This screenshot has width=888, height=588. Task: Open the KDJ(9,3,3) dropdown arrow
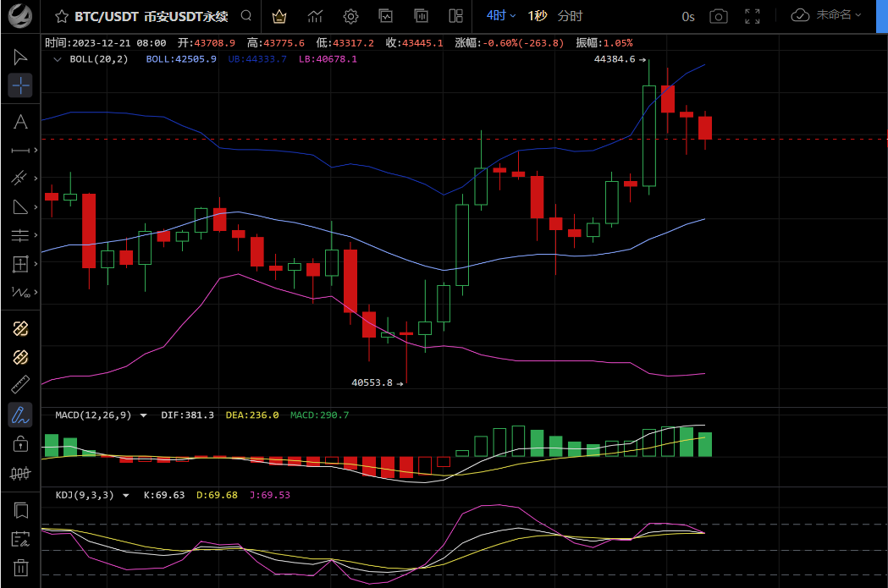tap(126, 495)
